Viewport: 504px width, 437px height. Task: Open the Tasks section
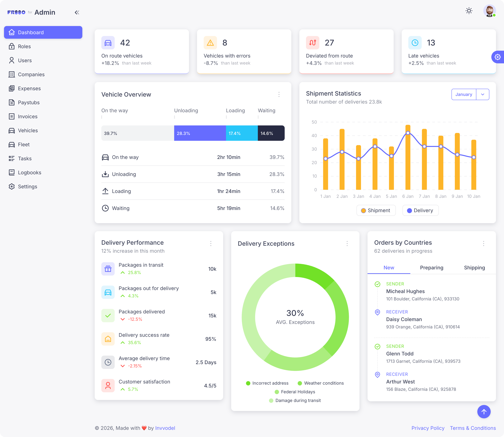click(25, 158)
